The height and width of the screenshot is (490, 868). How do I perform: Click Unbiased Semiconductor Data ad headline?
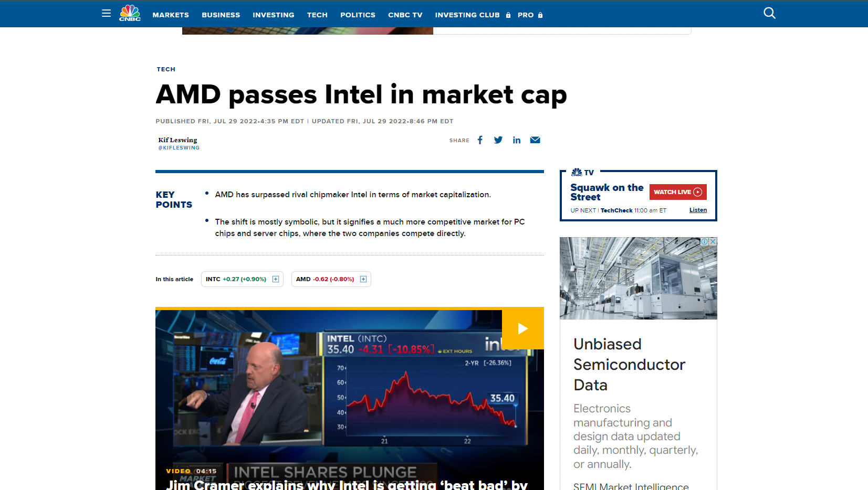tap(629, 365)
